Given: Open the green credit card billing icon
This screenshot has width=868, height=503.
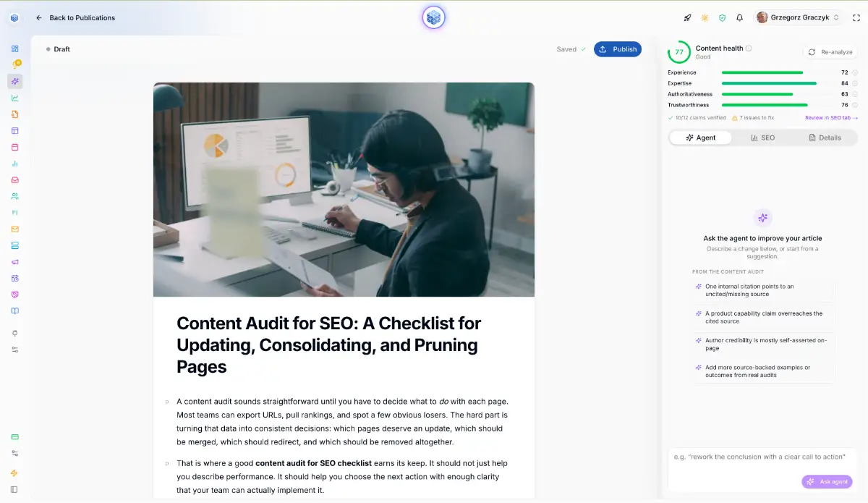Looking at the screenshot, I should point(14,437).
